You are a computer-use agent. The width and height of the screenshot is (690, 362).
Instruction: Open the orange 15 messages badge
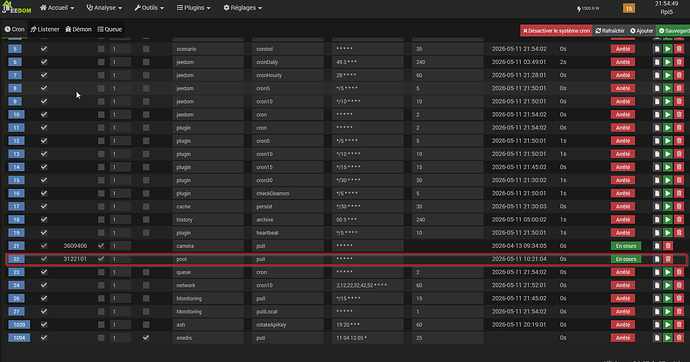pos(629,8)
